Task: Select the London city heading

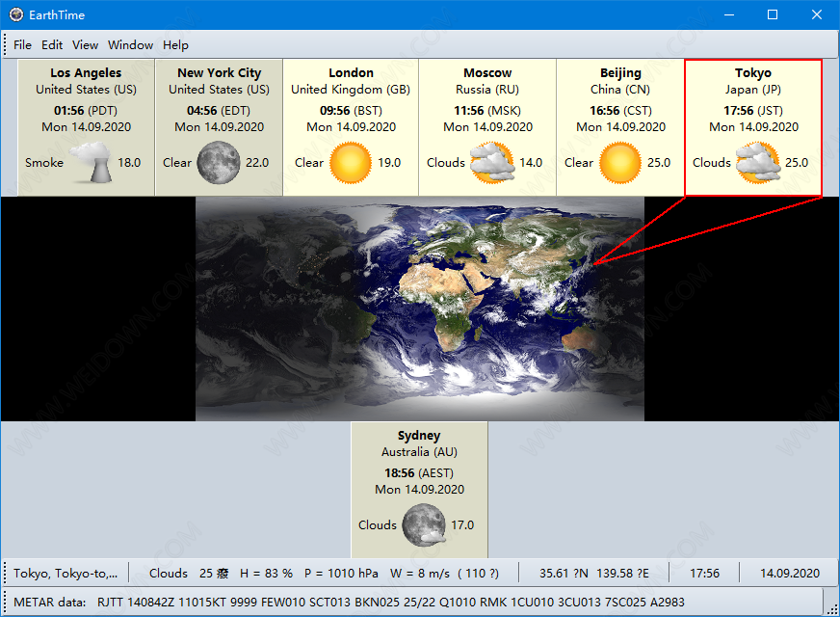Action: tap(351, 73)
